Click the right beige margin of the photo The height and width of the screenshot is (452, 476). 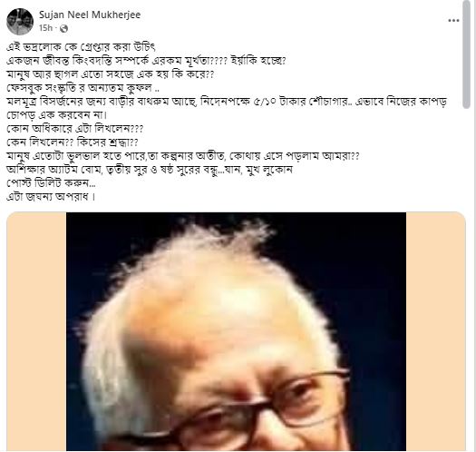[435, 331]
